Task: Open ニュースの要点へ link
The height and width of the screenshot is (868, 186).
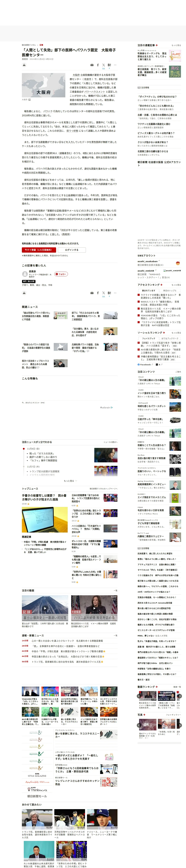Action: pyautogui.click(x=110, y=442)
